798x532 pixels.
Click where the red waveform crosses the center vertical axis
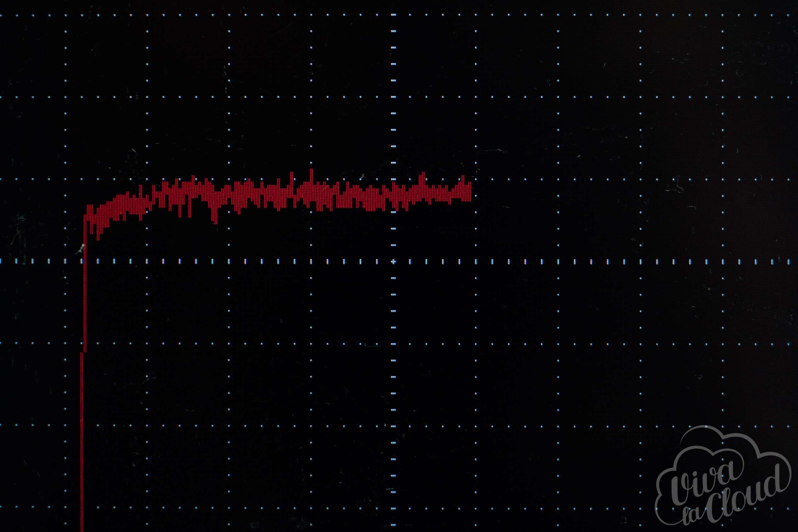[x=393, y=195]
